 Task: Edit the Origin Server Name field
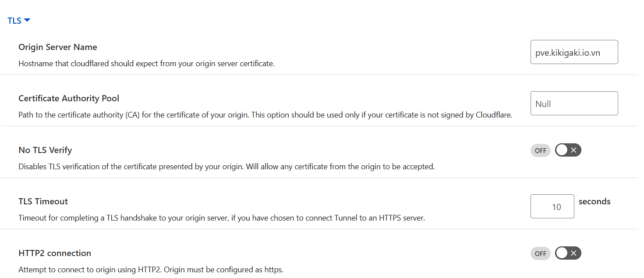pyautogui.click(x=574, y=52)
